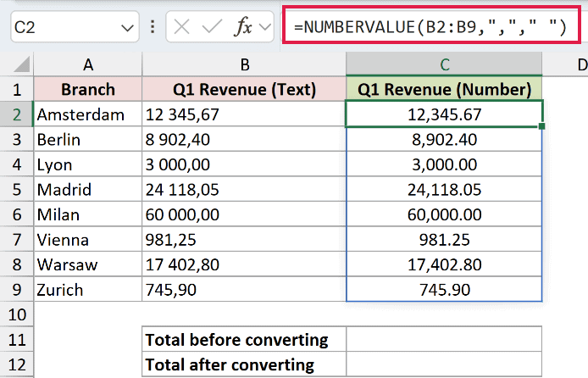
Task: Select empty cell next to Total after converting
Action: coord(444,364)
